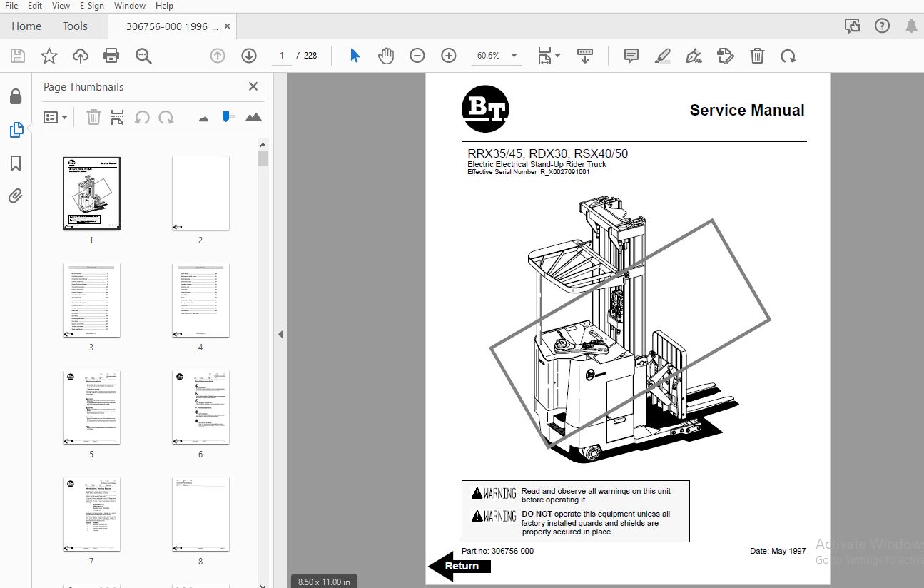Switch to the Home tab
Screen dimensions: 924x588
tap(26, 26)
